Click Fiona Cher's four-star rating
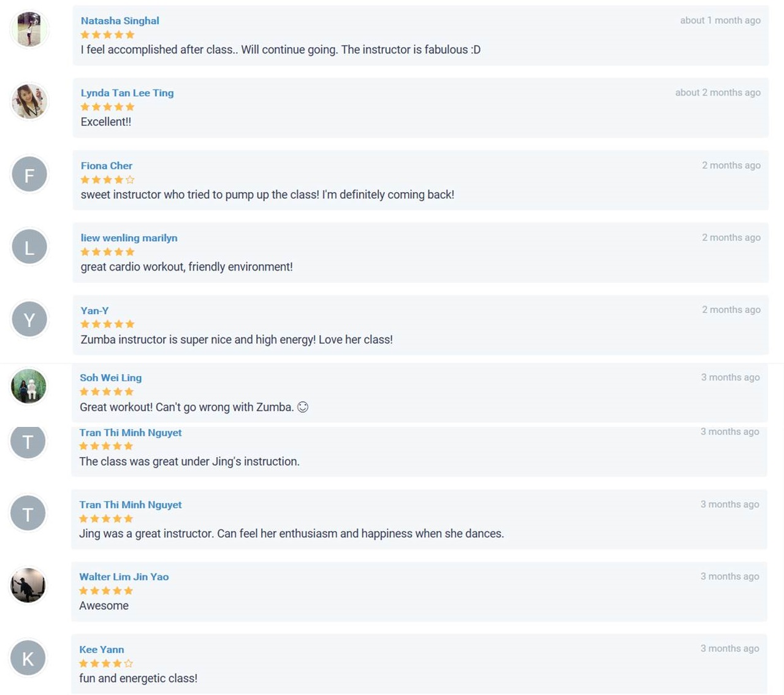The width and height of the screenshot is (784, 695). (x=107, y=180)
